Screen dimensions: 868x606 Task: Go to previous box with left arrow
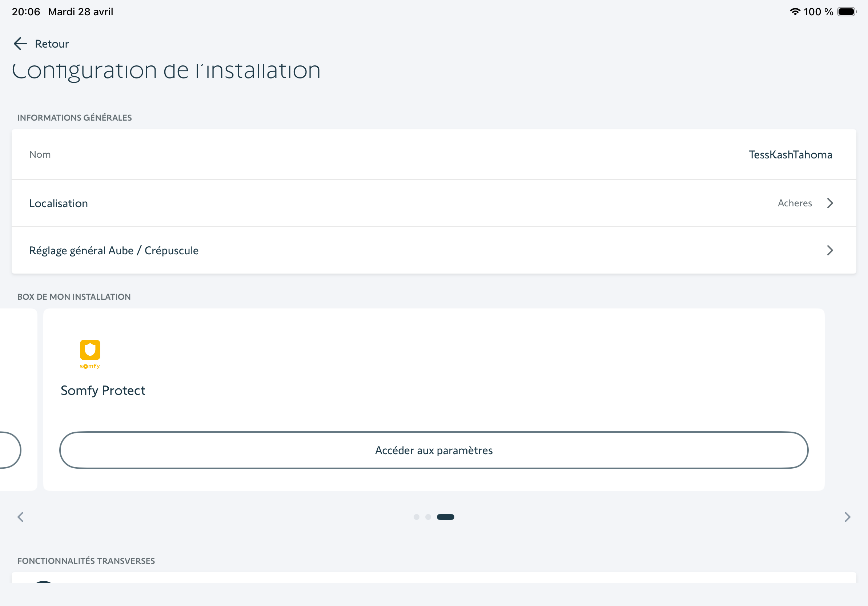click(21, 517)
